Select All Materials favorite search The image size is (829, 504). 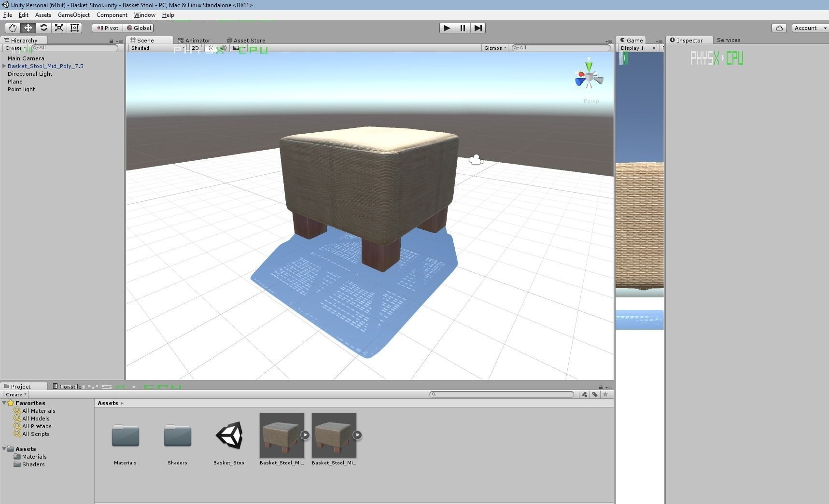click(x=39, y=411)
